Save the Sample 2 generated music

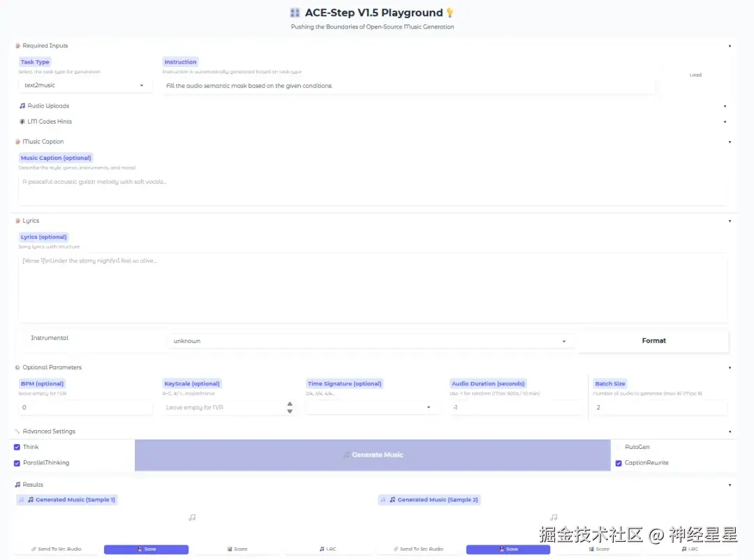coord(508,549)
